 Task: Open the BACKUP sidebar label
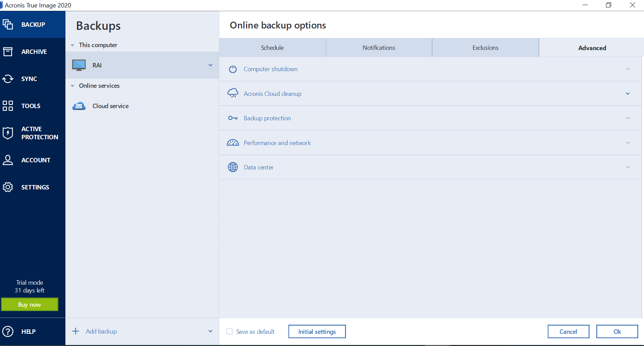coord(33,24)
